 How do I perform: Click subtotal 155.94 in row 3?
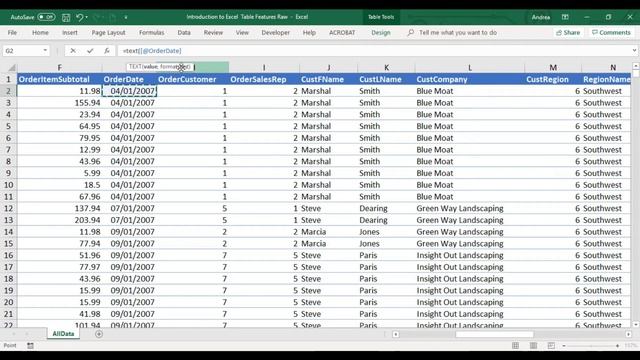(x=60, y=103)
